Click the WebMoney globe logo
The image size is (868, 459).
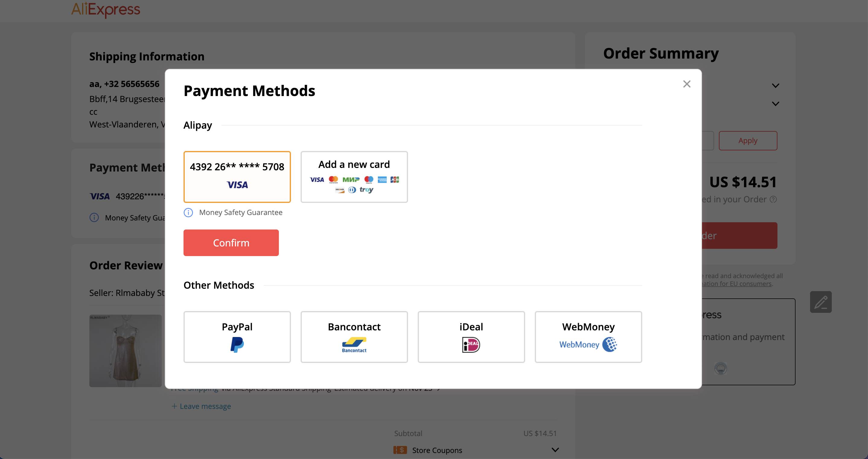click(609, 344)
